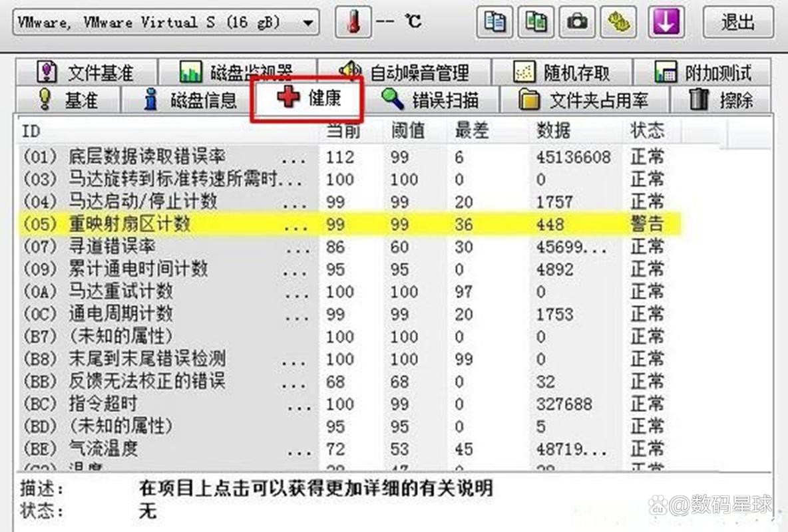Click the thermometer temperature icon

click(x=354, y=21)
